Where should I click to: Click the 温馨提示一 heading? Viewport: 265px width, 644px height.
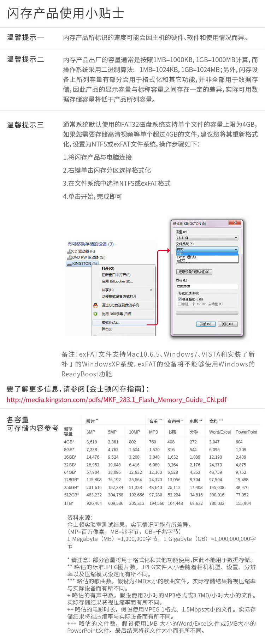tap(25, 37)
